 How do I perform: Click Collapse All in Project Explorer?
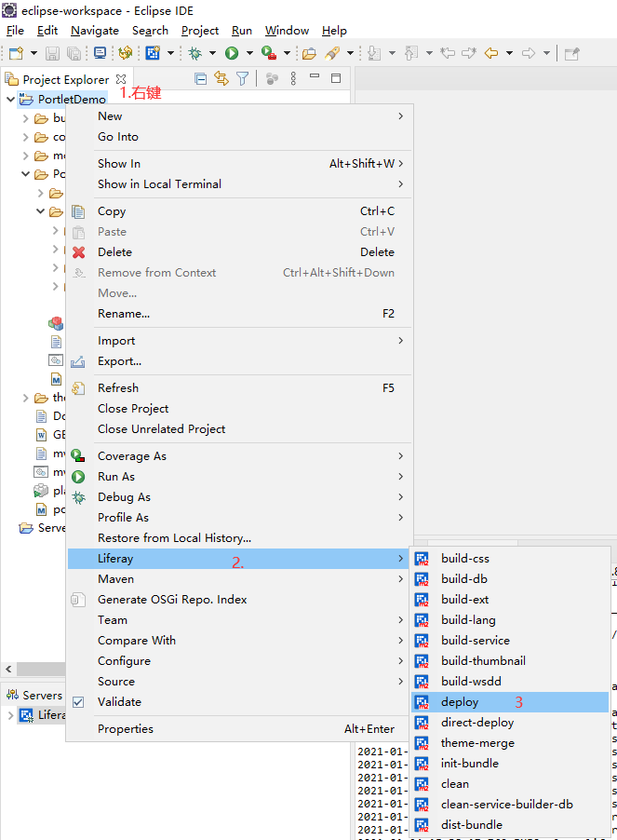201,79
